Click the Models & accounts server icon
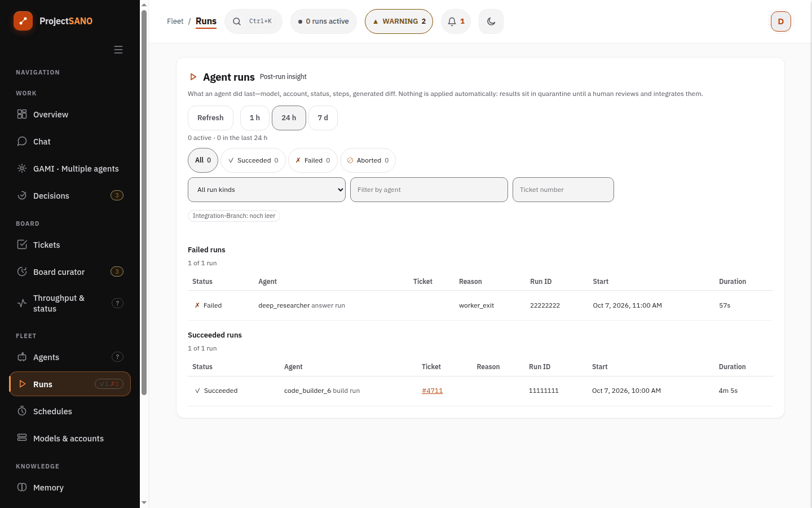 (22, 438)
